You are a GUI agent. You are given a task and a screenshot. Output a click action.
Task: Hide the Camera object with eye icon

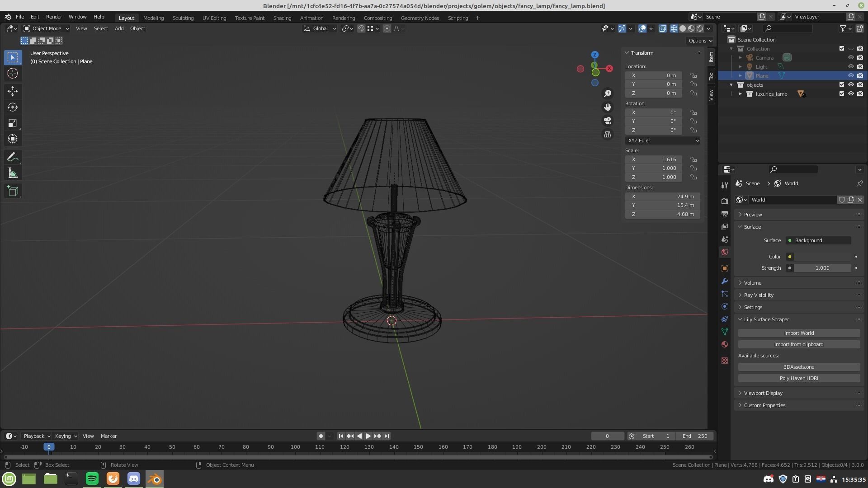(x=851, y=57)
